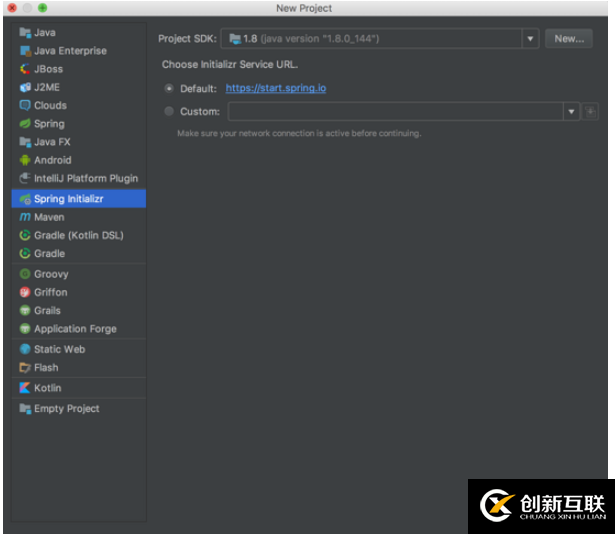Select the Default service URL radio button

click(x=169, y=88)
